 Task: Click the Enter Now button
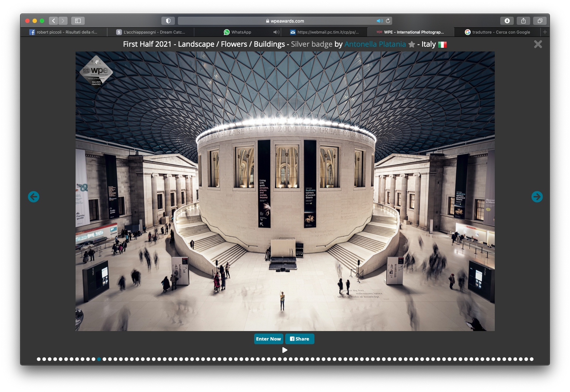click(269, 339)
